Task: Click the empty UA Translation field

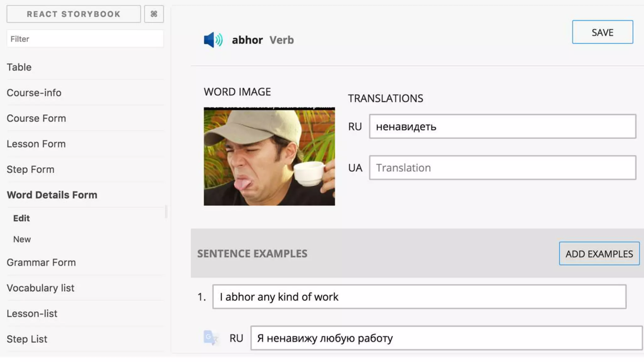Action: [502, 168]
